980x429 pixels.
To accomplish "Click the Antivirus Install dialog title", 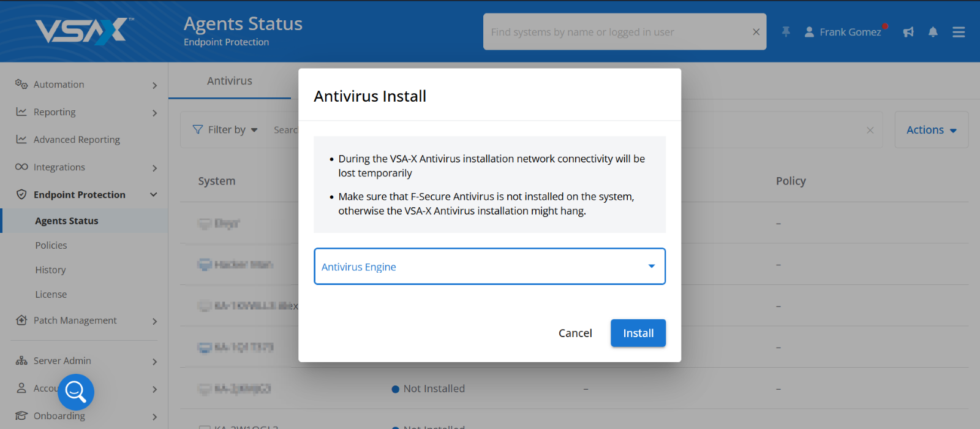I will (x=370, y=96).
